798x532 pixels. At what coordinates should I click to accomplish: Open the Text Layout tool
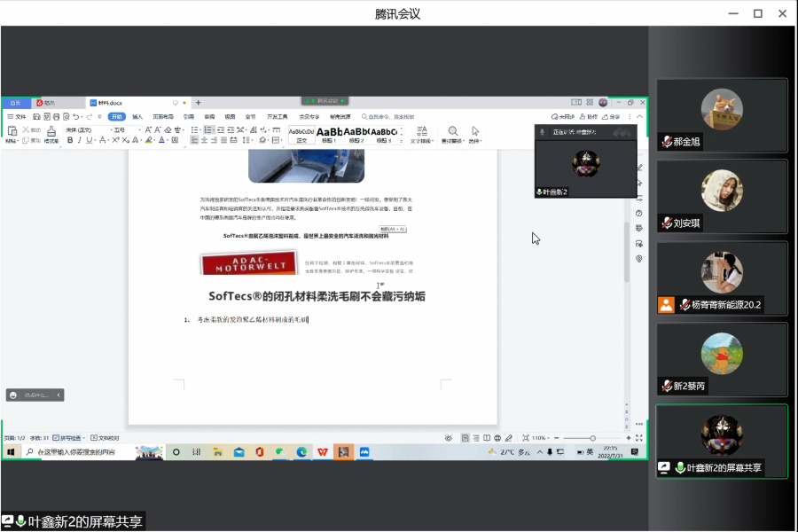click(422, 134)
